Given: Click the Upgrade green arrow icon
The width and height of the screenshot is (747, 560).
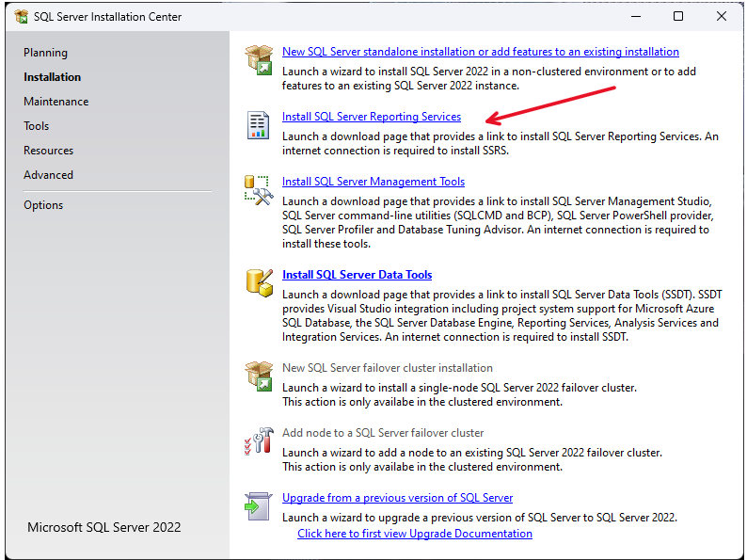Looking at the screenshot, I should [258, 506].
